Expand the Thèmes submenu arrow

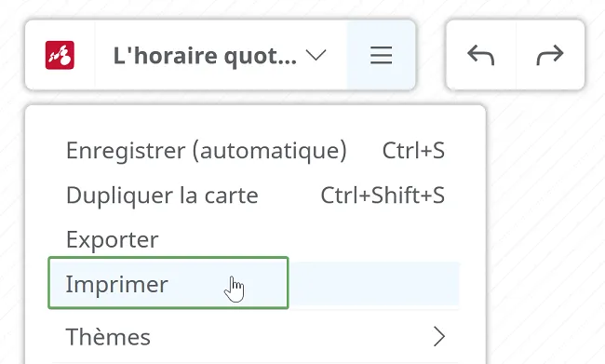tap(439, 337)
